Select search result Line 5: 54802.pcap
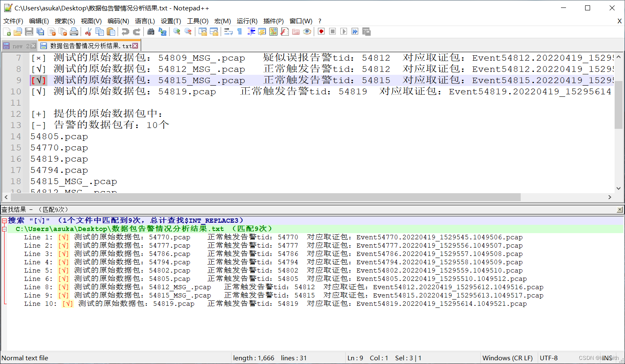Image resolution: width=625 pixels, height=364 pixels. [273, 271]
